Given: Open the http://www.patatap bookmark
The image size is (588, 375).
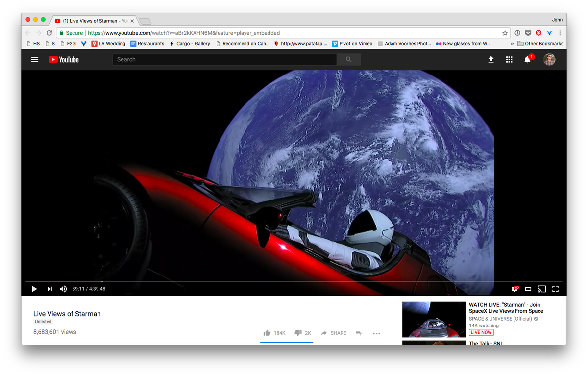Looking at the screenshot, I should (x=300, y=43).
